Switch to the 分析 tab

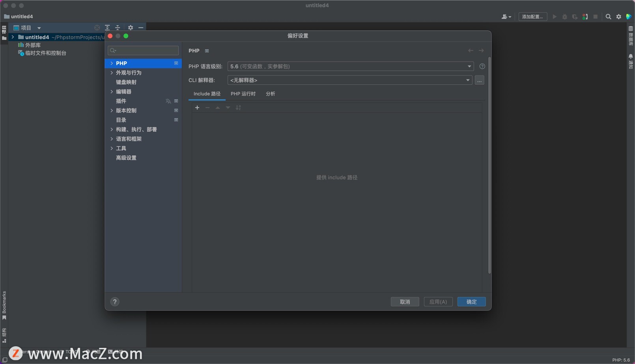271,94
